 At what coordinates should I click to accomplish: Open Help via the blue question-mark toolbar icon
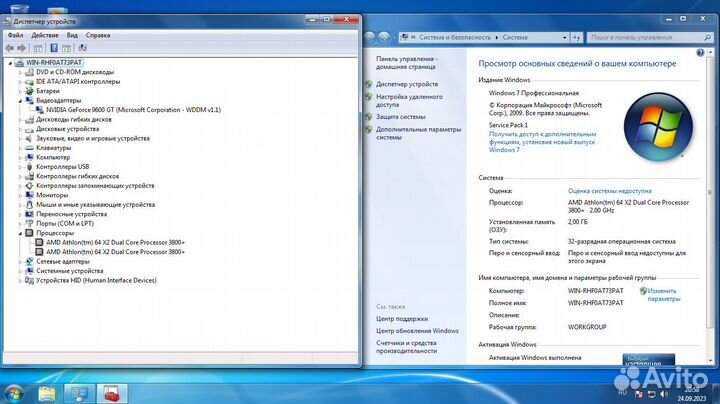pyautogui.click(x=54, y=48)
